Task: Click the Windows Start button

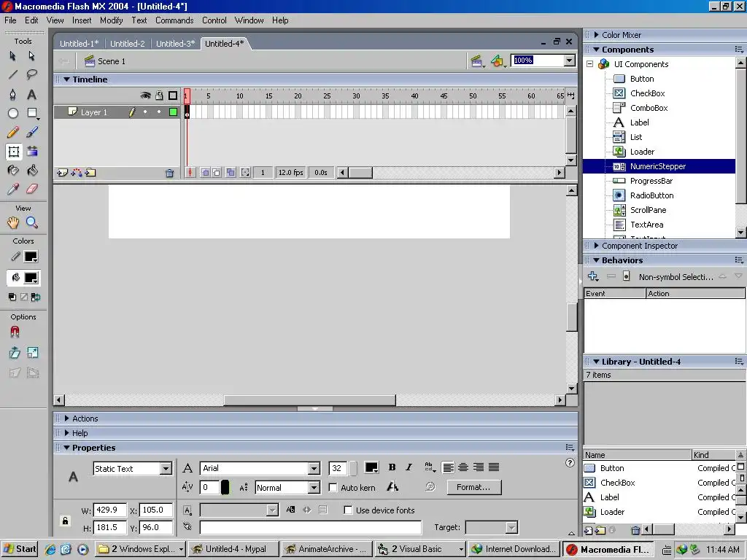Action: [x=20, y=549]
